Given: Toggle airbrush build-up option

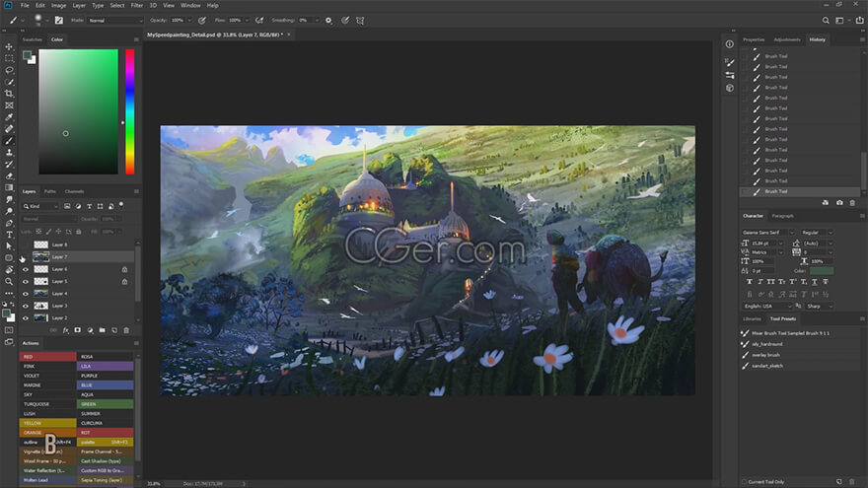Looking at the screenshot, I should point(259,21).
